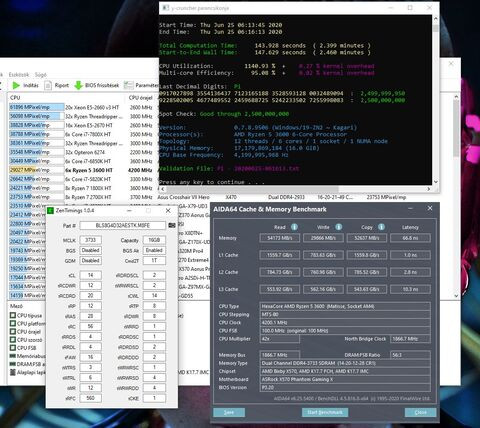480x428 pixels.
Task: Click the y-cruncher window title icon
Action: pos(166,8)
